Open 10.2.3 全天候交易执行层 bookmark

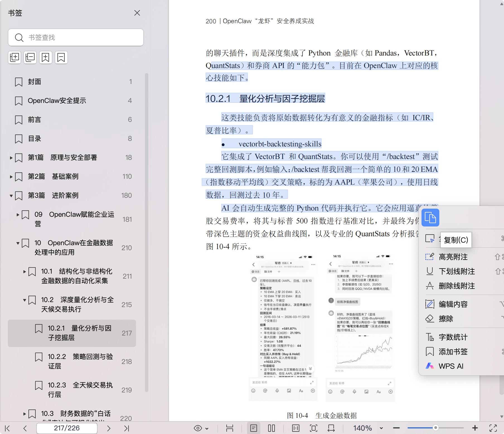pyautogui.click(x=72, y=390)
